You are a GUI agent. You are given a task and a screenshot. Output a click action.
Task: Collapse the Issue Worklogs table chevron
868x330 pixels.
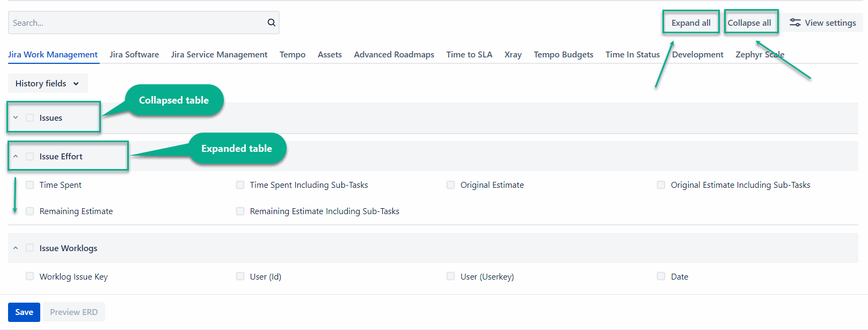(x=16, y=248)
